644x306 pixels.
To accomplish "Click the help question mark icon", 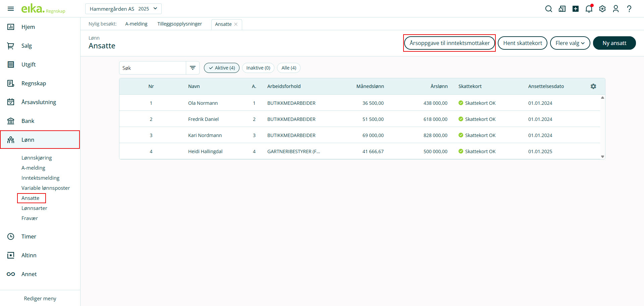I will pyautogui.click(x=629, y=9).
